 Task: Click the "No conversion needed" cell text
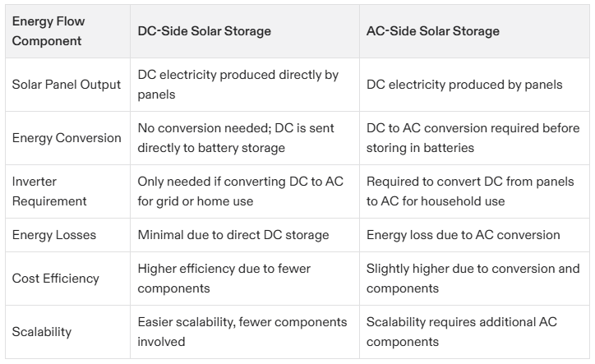click(x=238, y=138)
